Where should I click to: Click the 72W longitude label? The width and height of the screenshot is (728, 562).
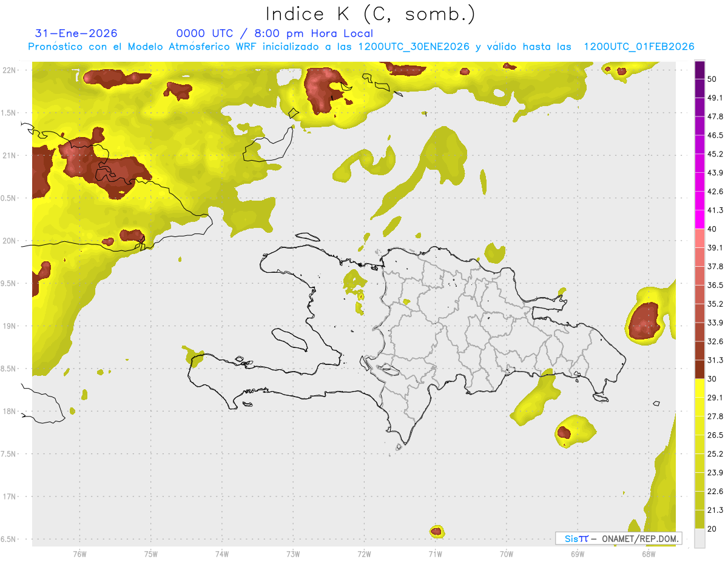pyautogui.click(x=364, y=554)
